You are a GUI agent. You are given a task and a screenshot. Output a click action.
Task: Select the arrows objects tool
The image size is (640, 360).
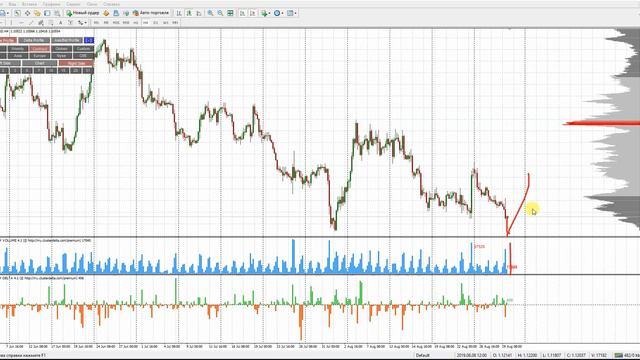80,22
